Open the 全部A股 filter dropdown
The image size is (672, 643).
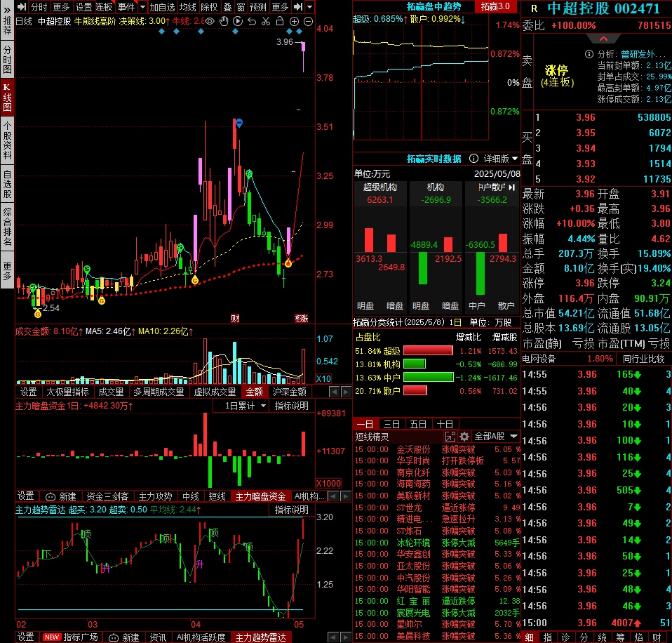495,436
